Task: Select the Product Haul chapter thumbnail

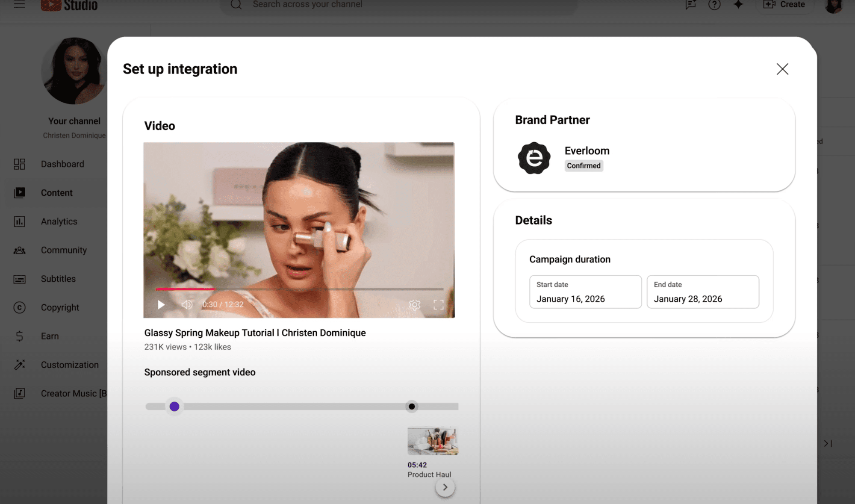Action: click(433, 441)
